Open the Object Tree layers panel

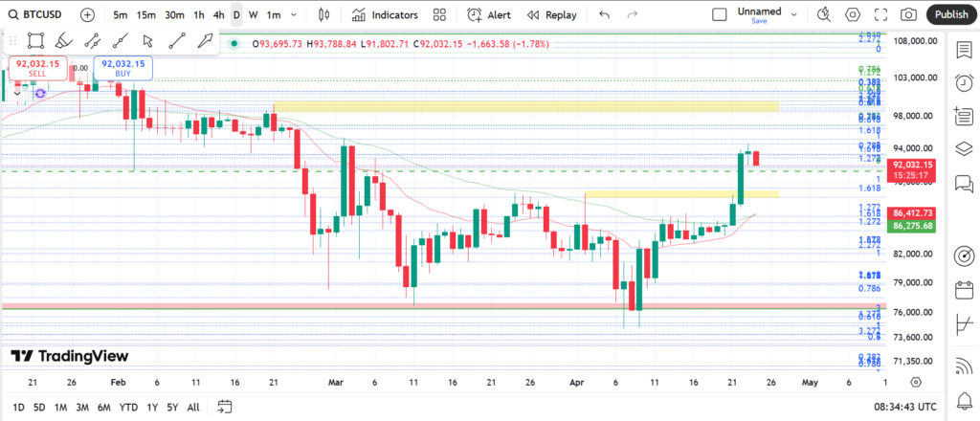pyautogui.click(x=965, y=148)
